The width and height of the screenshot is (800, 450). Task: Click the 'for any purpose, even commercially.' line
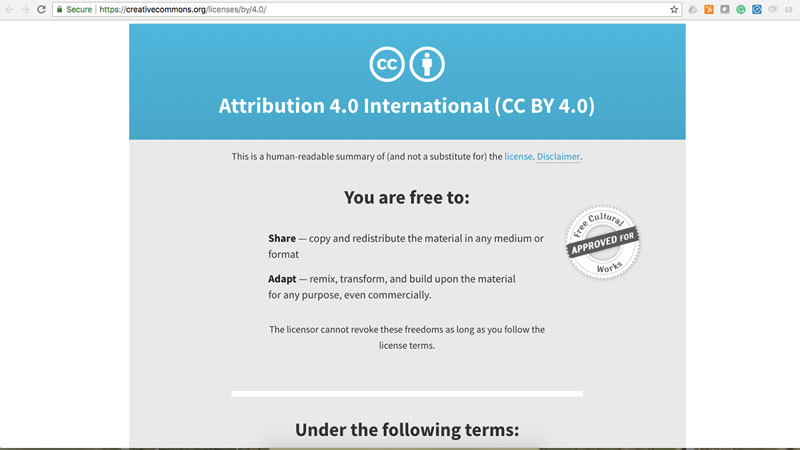[x=349, y=295]
